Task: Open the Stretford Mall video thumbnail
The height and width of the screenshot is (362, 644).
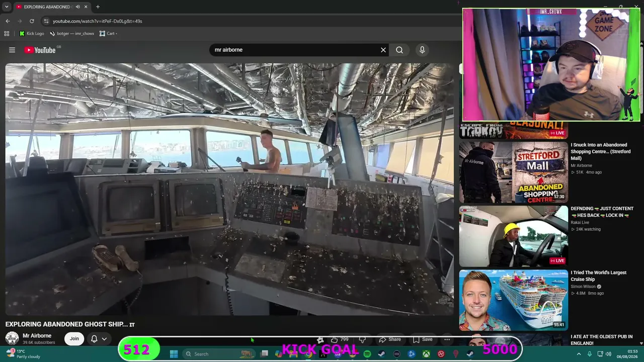Action: click(x=513, y=171)
